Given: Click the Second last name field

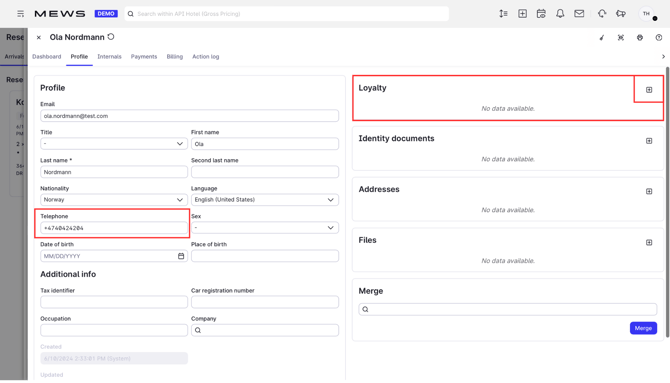Looking at the screenshot, I should click(265, 172).
